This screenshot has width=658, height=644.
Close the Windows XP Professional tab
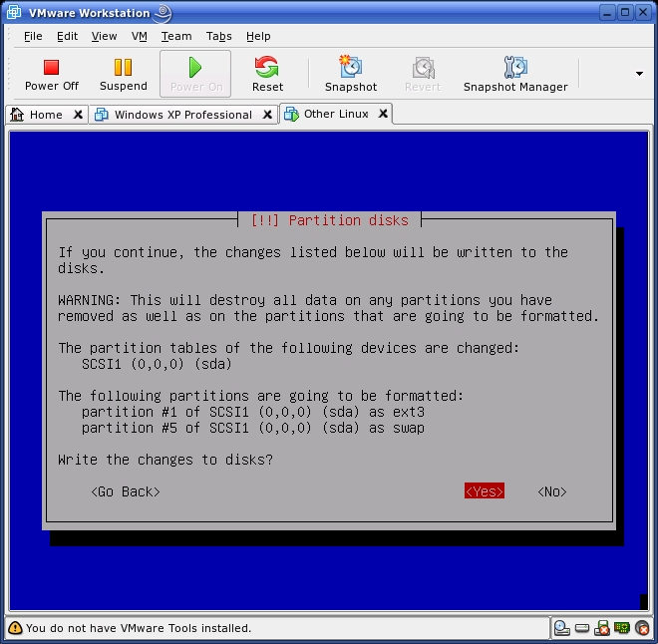click(267, 115)
